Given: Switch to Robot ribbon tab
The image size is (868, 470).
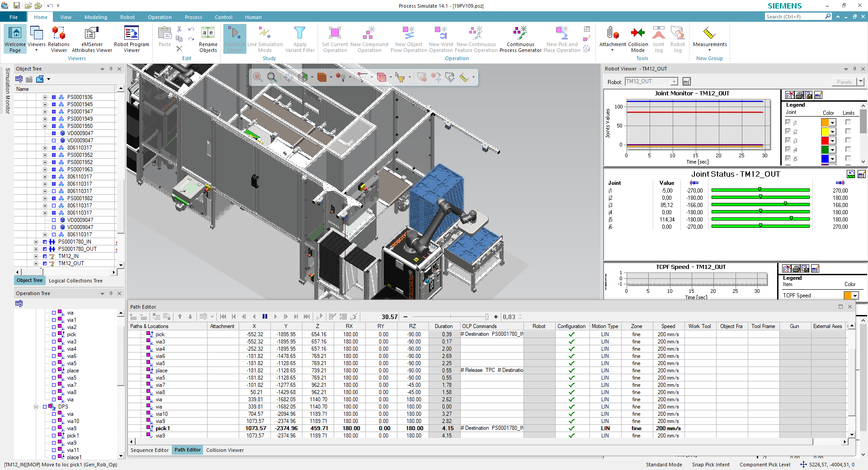Looking at the screenshot, I should (x=127, y=17).
